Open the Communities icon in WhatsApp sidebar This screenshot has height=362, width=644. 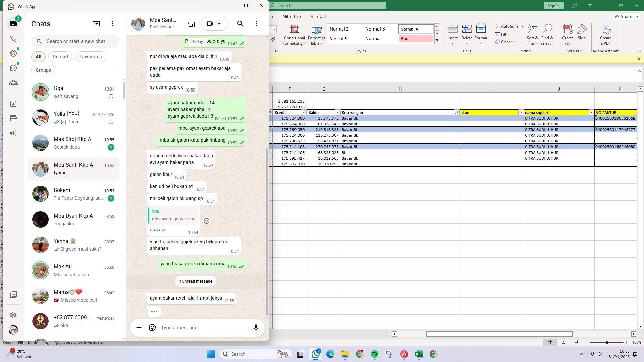click(x=13, y=82)
